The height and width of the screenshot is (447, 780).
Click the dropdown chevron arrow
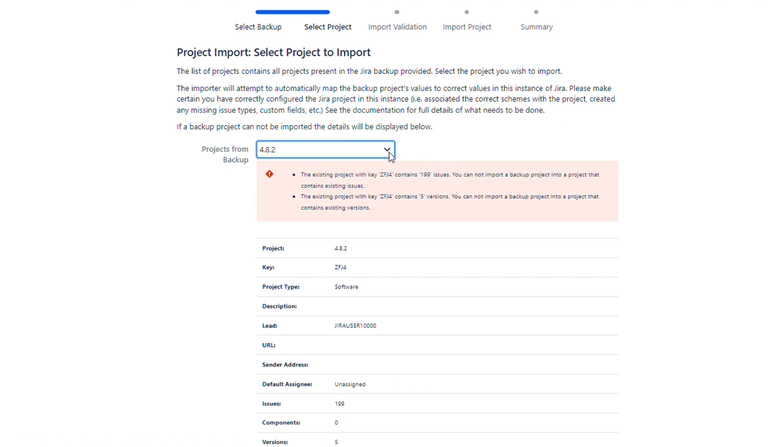(x=387, y=150)
